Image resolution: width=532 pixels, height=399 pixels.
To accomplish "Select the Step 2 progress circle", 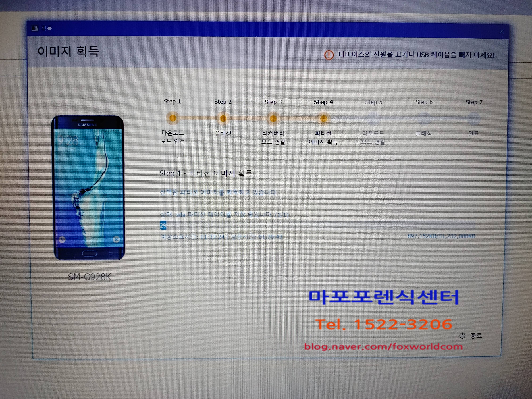I will pyautogui.click(x=223, y=118).
